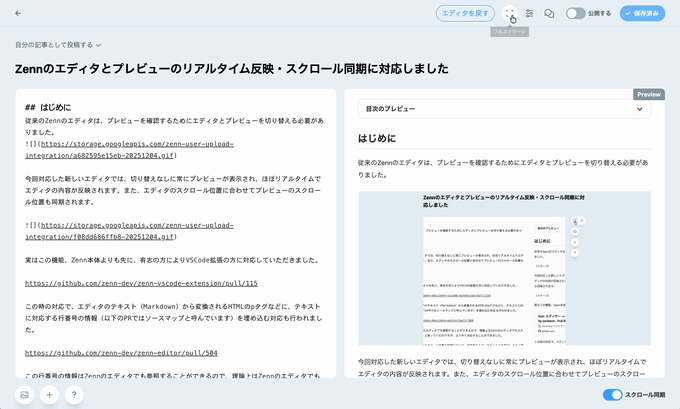This screenshot has height=409, width=680.
Task: Click the back arrow icon
Action: click(x=18, y=14)
